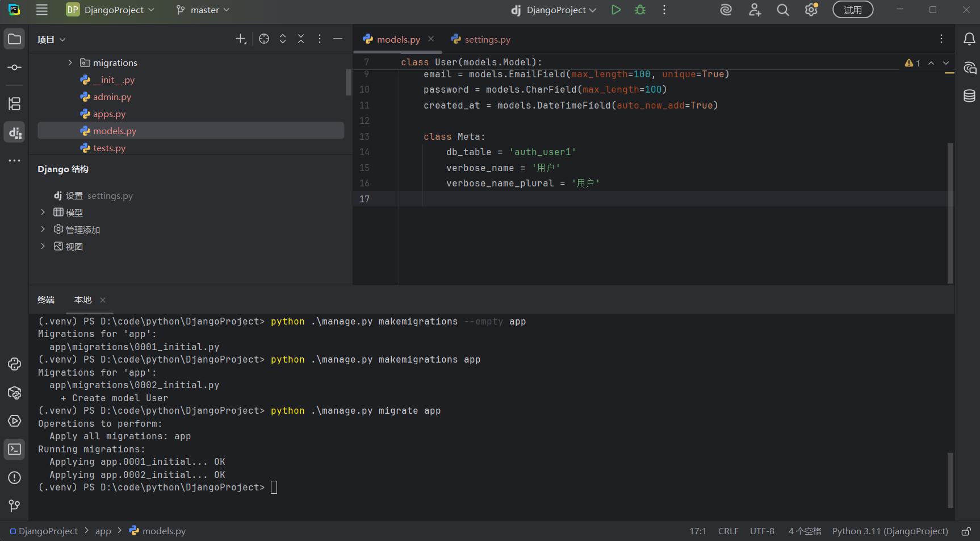Click the 试用 trial button
980x541 pixels.
pyautogui.click(x=853, y=10)
